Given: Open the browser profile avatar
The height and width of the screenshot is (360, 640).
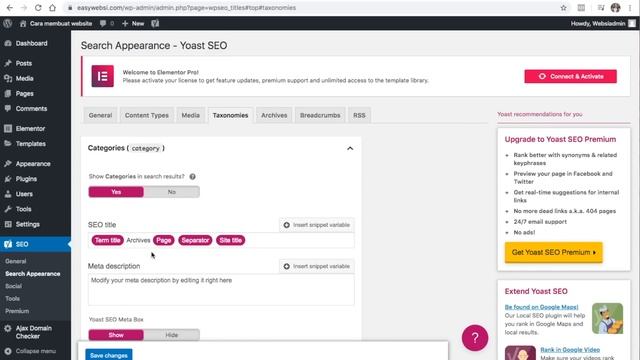Looking at the screenshot, I should coord(616,8).
